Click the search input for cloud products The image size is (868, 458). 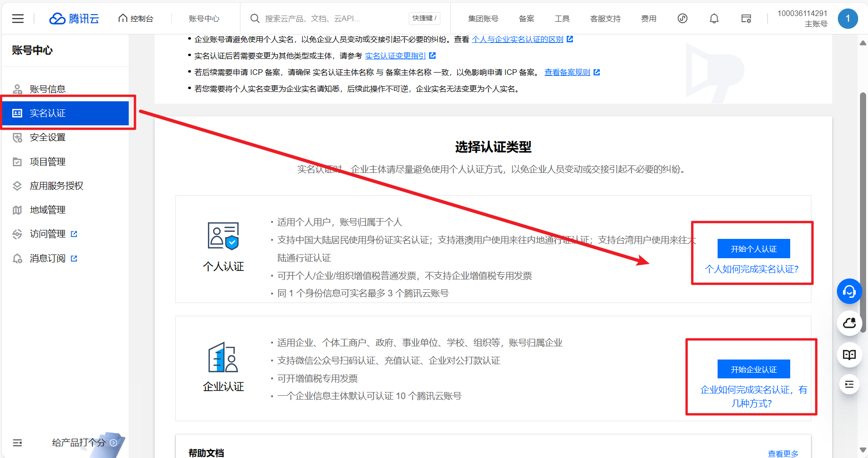coord(330,18)
